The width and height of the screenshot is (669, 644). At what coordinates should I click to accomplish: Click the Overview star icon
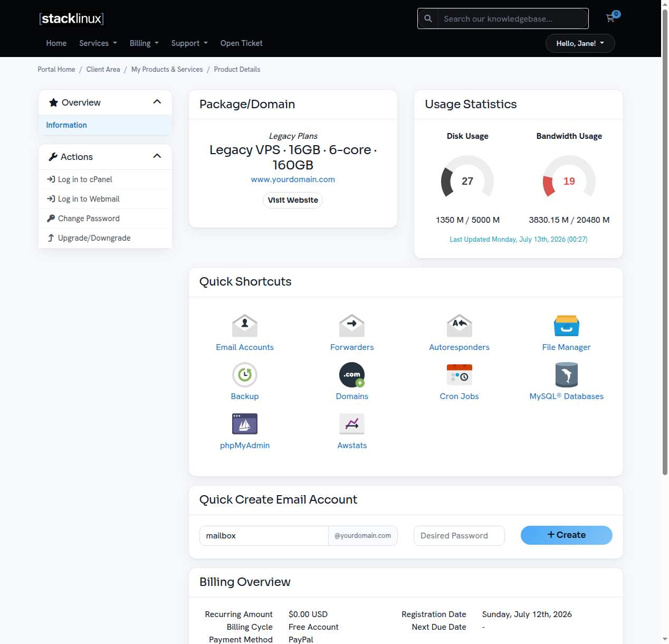coord(53,102)
